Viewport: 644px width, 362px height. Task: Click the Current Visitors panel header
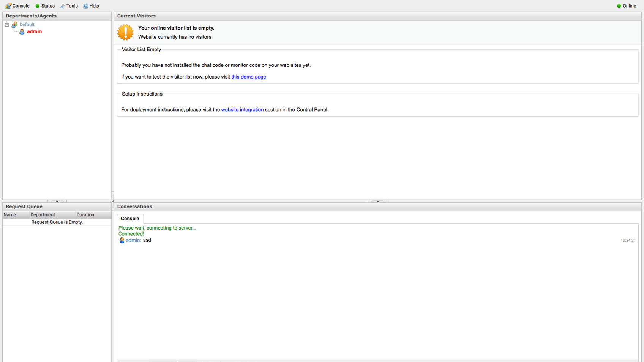tap(377, 16)
